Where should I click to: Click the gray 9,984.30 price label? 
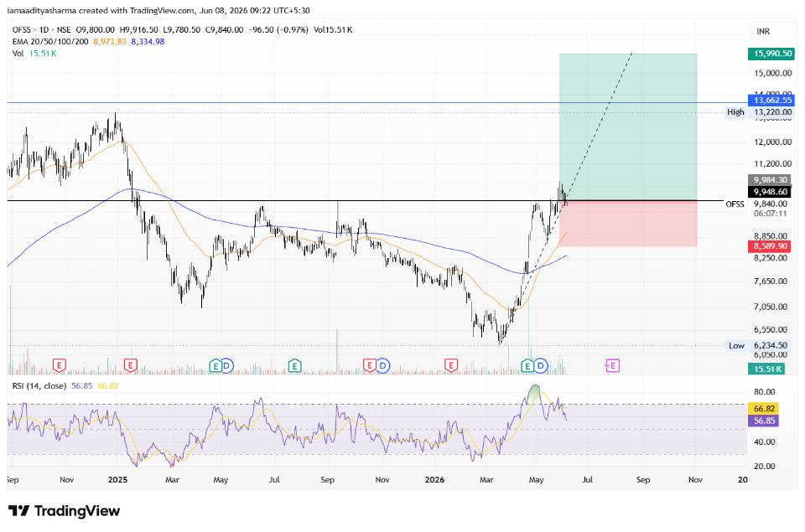pyautogui.click(x=770, y=179)
